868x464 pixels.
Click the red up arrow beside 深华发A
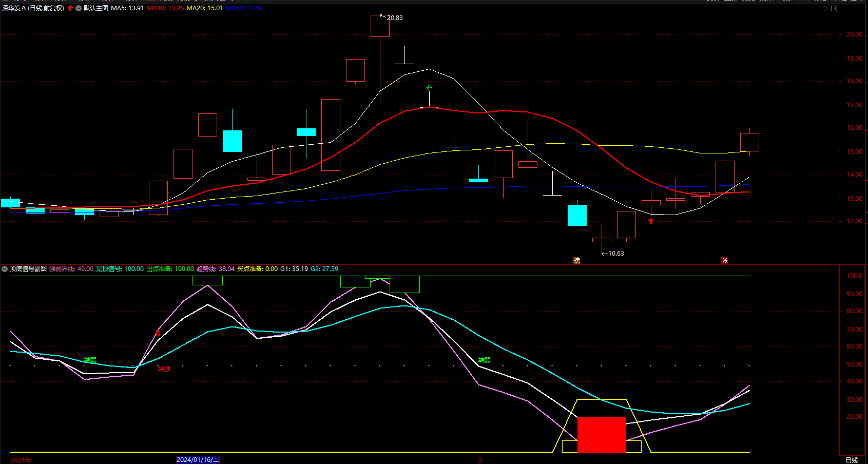(x=70, y=8)
